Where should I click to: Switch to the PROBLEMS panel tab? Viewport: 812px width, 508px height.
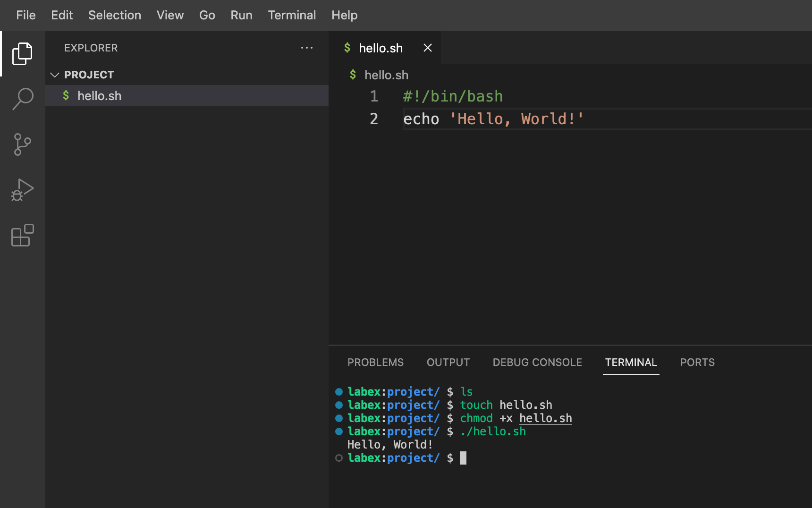pyautogui.click(x=375, y=362)
